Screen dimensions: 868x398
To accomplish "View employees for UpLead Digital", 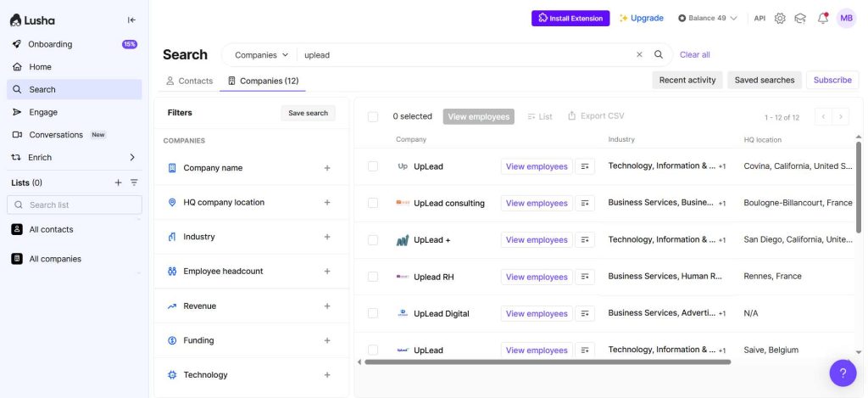I will point(537,313).
